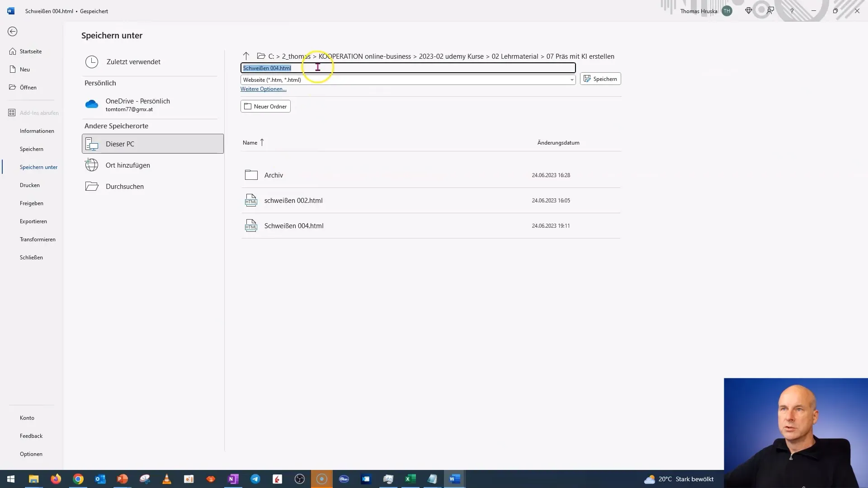Viewport: 868px width, 488px height.
Task: Open Excel from the taskbar
Action: [410, 479]
